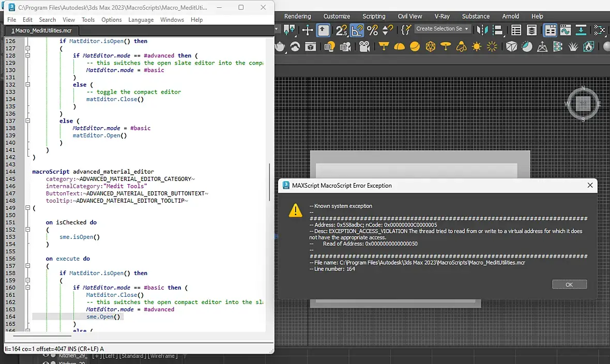
Task: Toggle the Select and Move crosshair tool
Action: tap(308, 30)
